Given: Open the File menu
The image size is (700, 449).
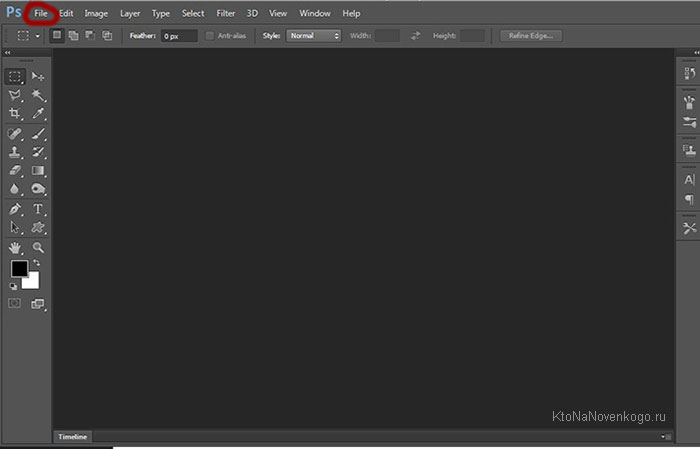Looking at the screenshot, I should [41, 13].
